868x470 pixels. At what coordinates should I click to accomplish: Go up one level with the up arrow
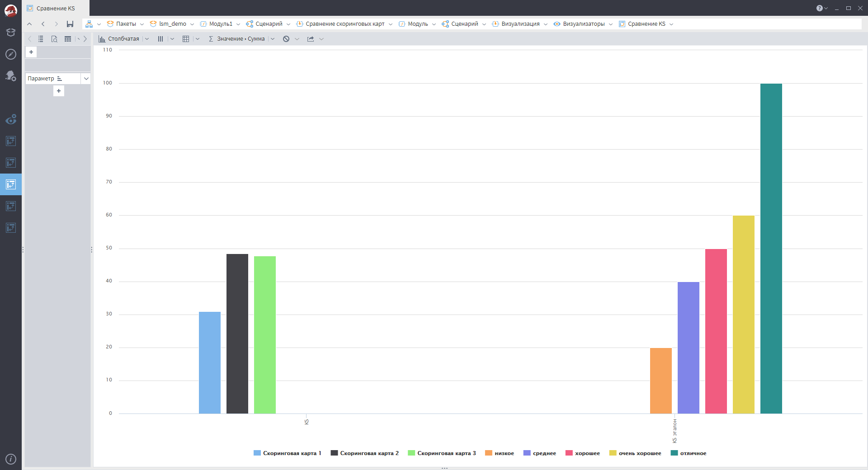click(x=30, y=24)
